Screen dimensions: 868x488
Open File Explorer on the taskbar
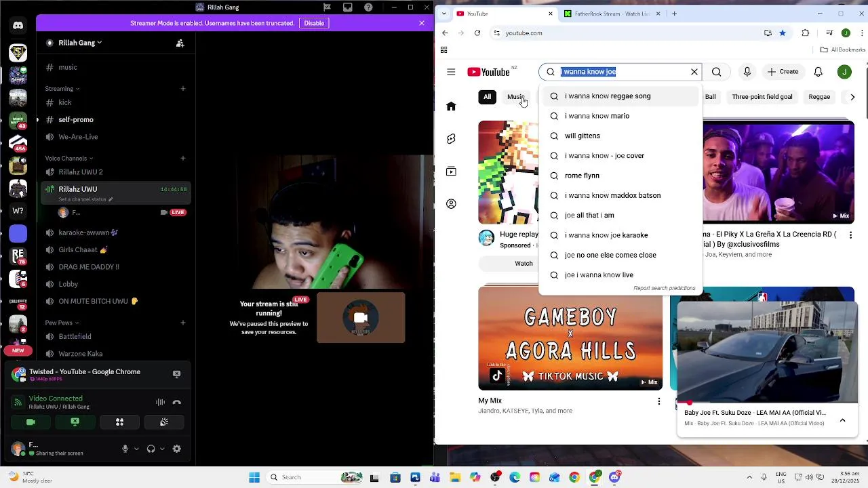(455, 477)
